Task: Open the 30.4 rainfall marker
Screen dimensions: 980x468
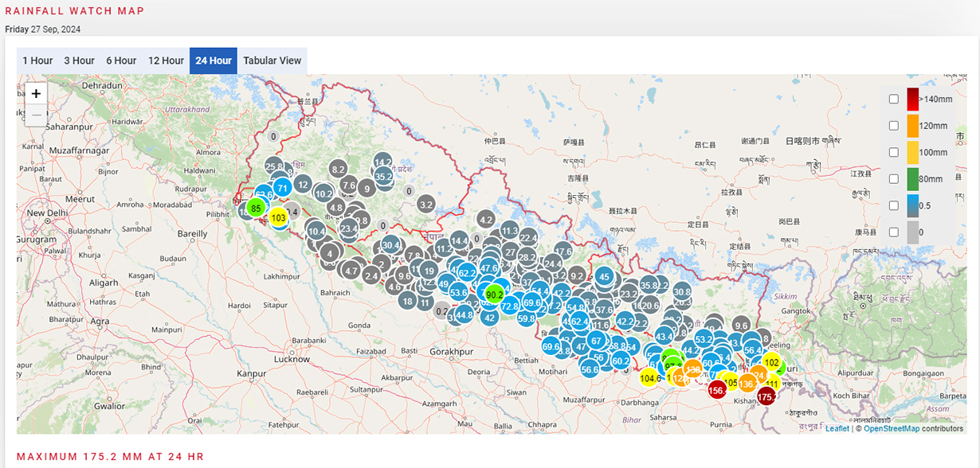Action: [390, 244]
